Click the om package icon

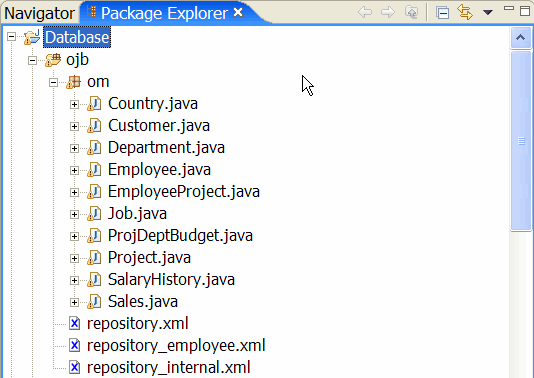(x=74, y=82)
